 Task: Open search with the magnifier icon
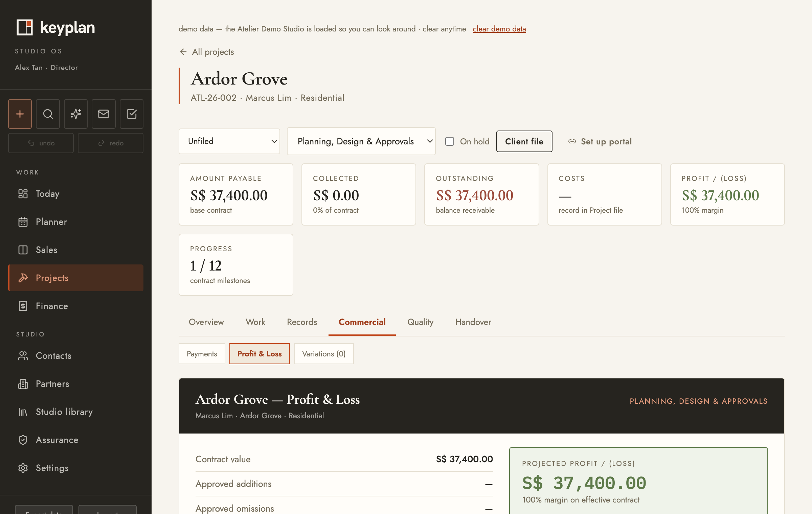(48, 114)
